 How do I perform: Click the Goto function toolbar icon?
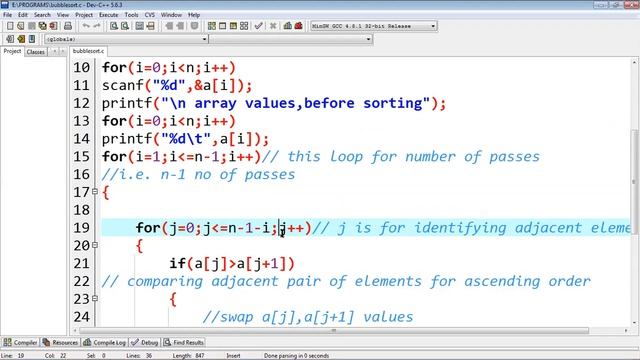coord(140,26)
